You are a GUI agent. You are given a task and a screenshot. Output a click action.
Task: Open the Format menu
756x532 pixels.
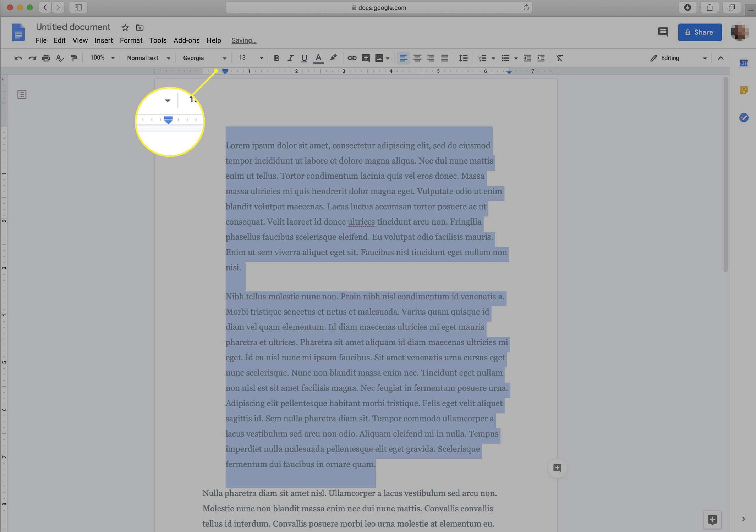(x=131, y=40)
